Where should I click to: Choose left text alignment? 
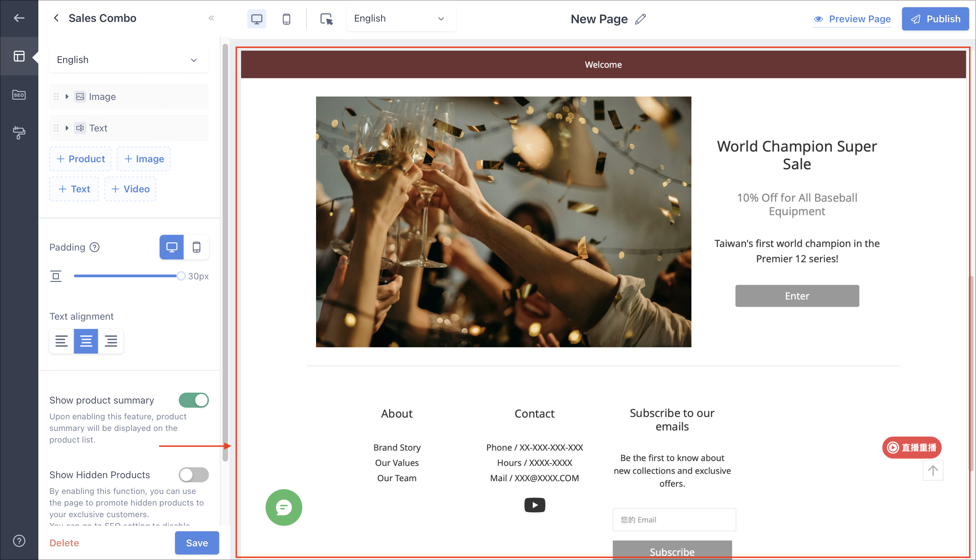point(61,341)
